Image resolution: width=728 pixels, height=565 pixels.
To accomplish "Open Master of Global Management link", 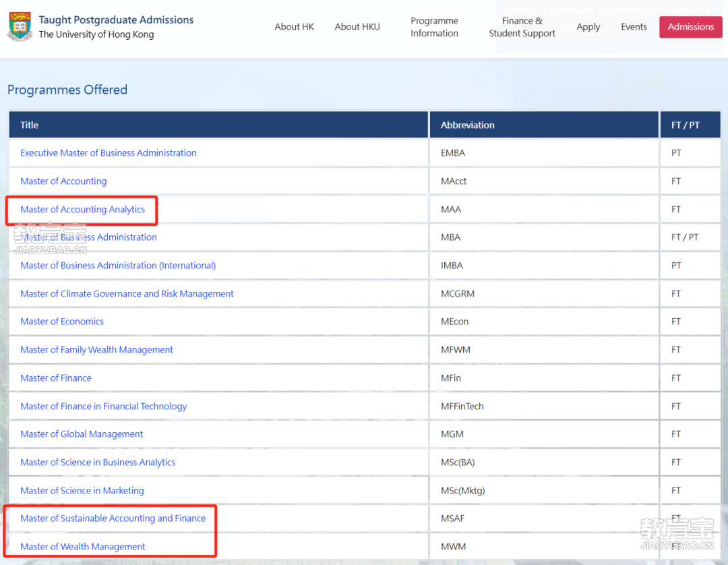I will coord(82,434).
